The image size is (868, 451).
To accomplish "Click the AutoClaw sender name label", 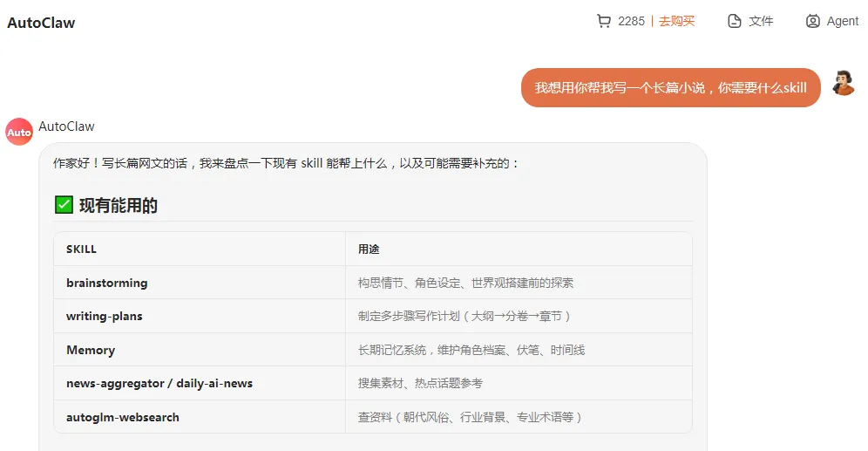I will pos(66,126).
